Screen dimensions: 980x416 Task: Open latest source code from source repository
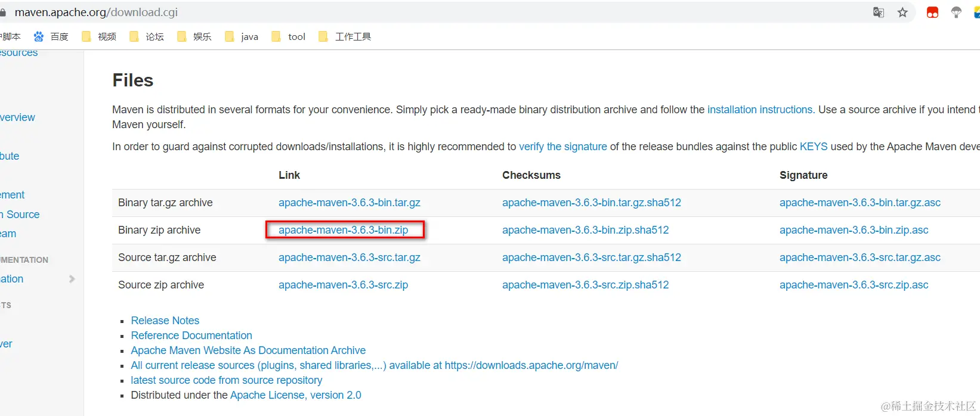click(227, 380)
